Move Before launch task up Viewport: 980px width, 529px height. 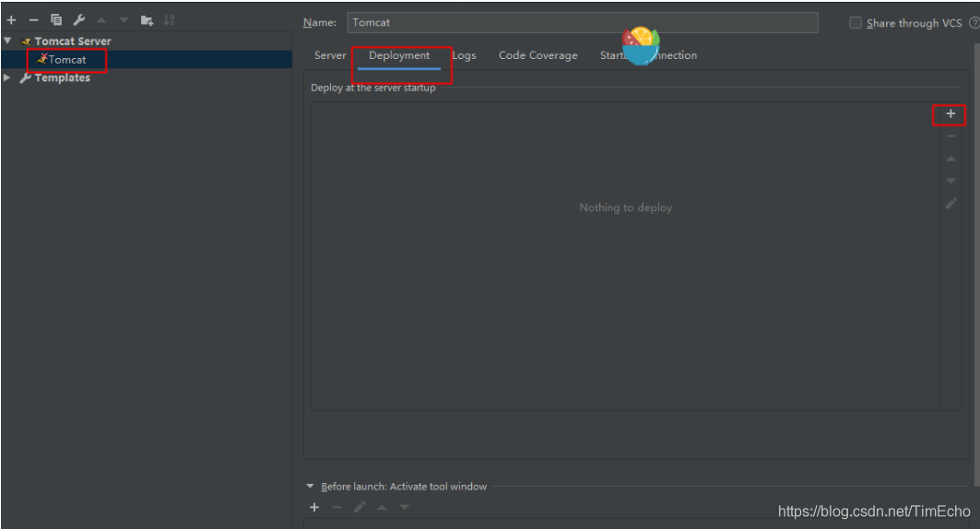coord(382,507)
